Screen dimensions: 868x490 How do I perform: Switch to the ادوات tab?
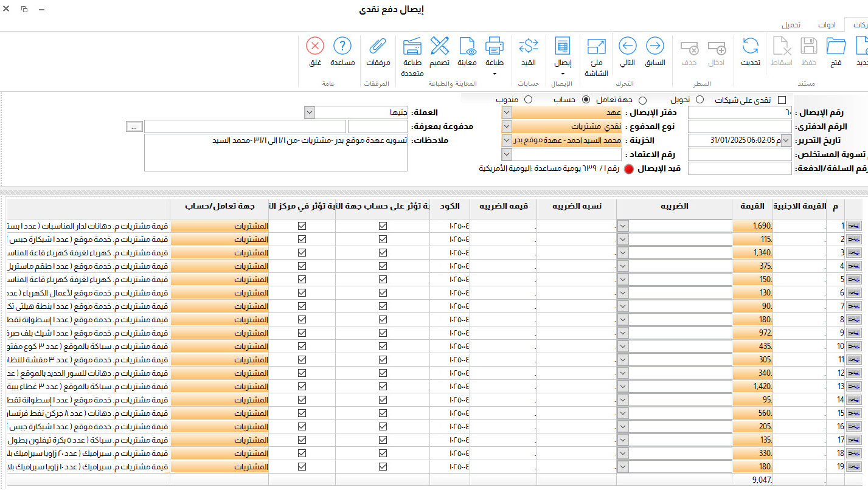pyautogui.click(x=827, y=25)
